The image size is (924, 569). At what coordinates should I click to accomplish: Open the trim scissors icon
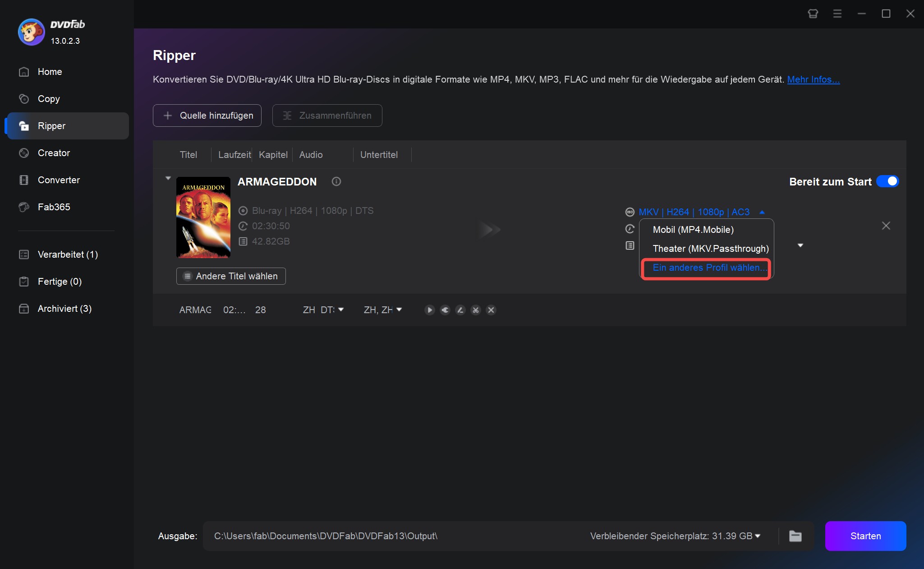click(476, 310)
